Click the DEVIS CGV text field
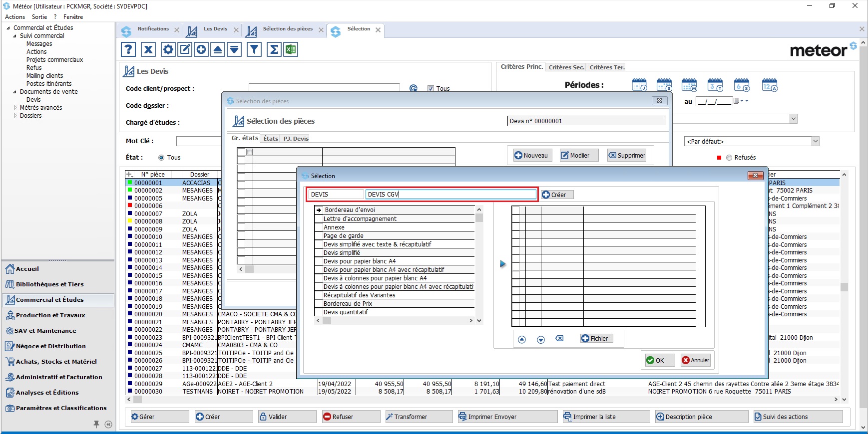This screenshot has width=868, height=434. 450,195
